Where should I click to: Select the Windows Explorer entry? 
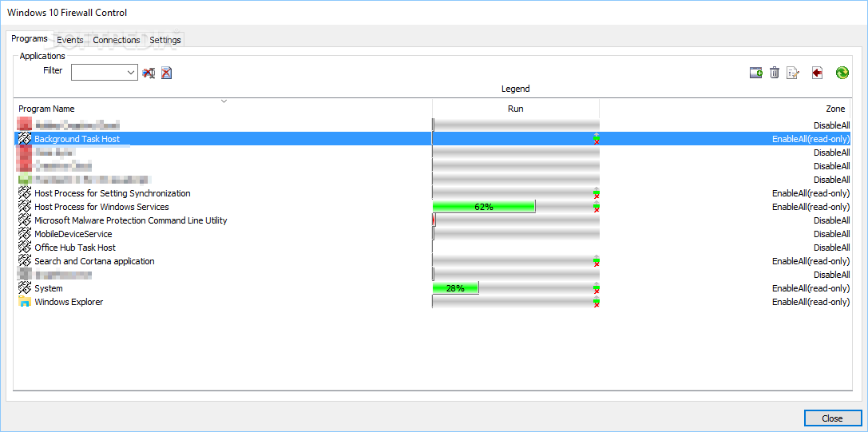[x=69, y=302]
